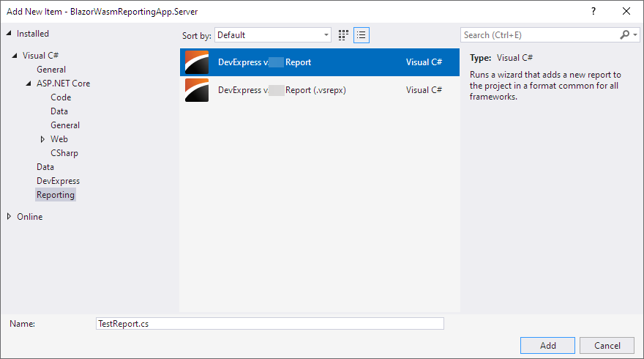
Task: Switch to small icons list view
Action: (x=362, y=35)
